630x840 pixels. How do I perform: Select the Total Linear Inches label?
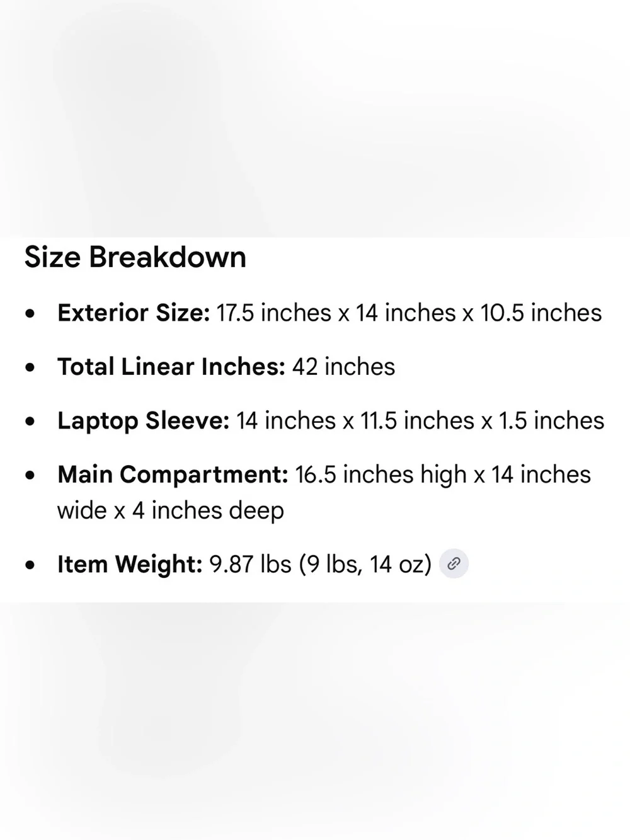171,367
